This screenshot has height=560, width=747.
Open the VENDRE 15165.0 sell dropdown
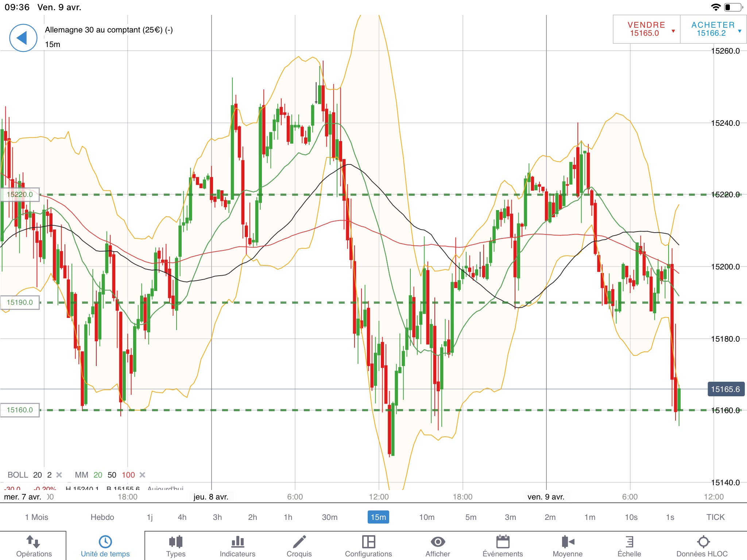tap(646, 29)
